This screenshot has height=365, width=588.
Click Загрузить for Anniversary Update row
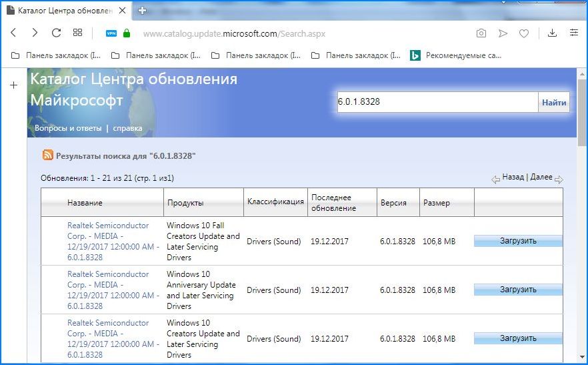click(x=518, y=290)
